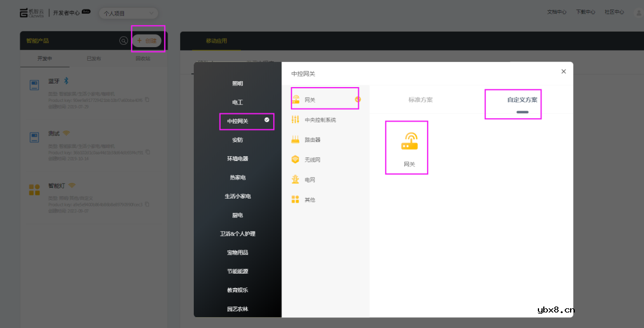The width and height of the screenshot is (644, 328).
Task: Click the 路由器 subcategory icon
Action: coord(295,140)
